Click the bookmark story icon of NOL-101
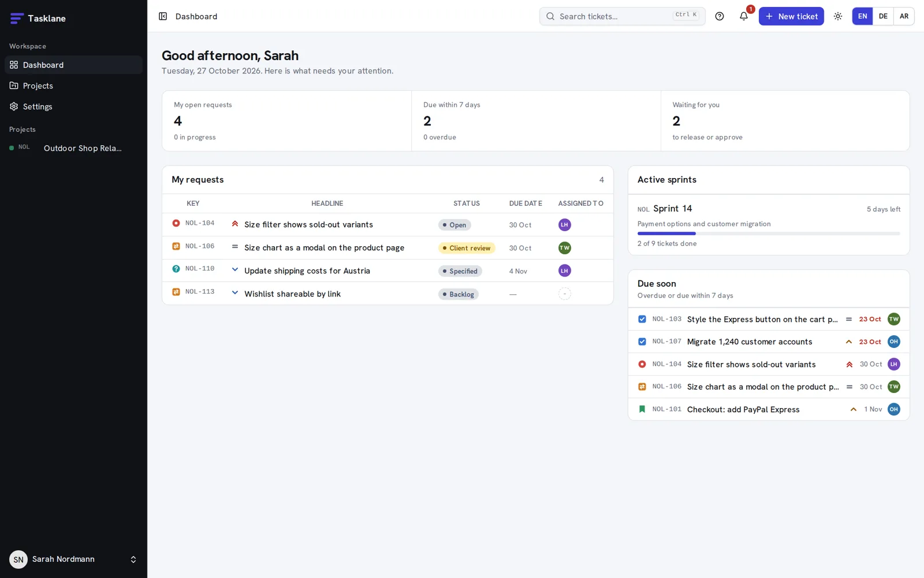The height and width of the screenshot is (578, 924). coord(642,409)
